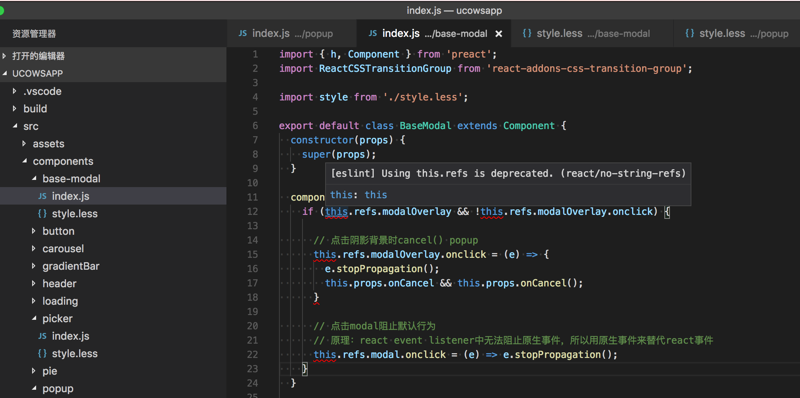Click the 资源管理器 explorer title

(x=34, y=34)
